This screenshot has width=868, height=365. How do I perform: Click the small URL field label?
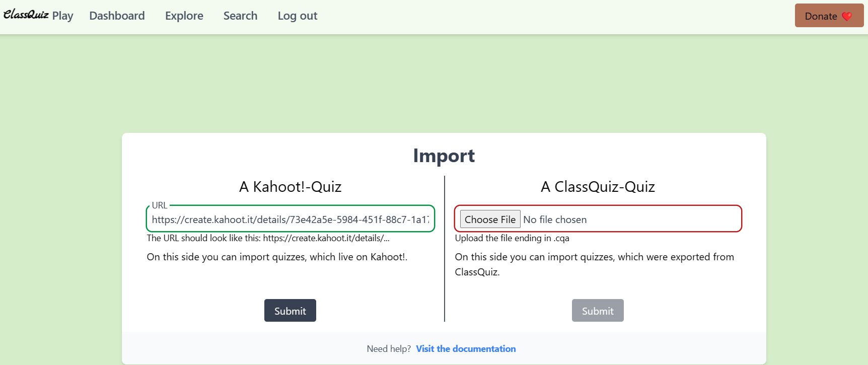160,205
